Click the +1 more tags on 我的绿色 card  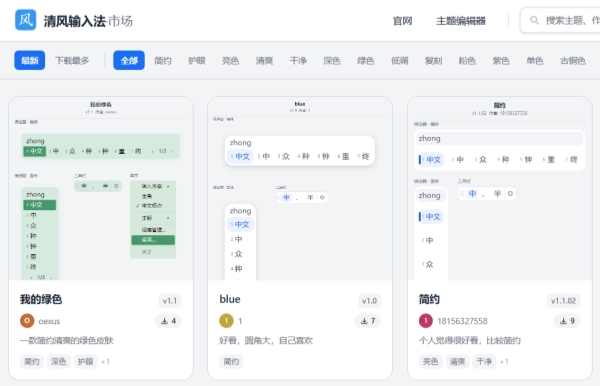point(105,362)
